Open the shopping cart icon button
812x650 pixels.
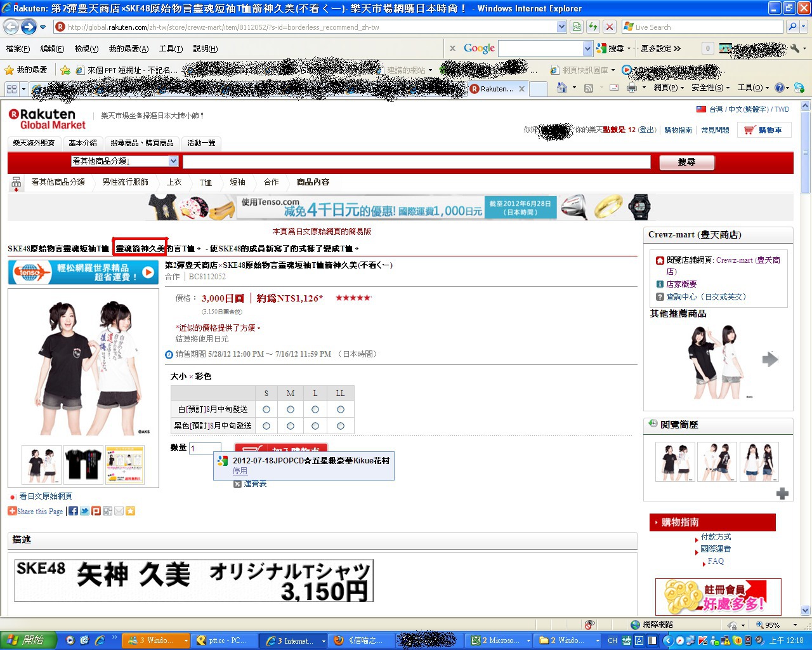(764, 130)
